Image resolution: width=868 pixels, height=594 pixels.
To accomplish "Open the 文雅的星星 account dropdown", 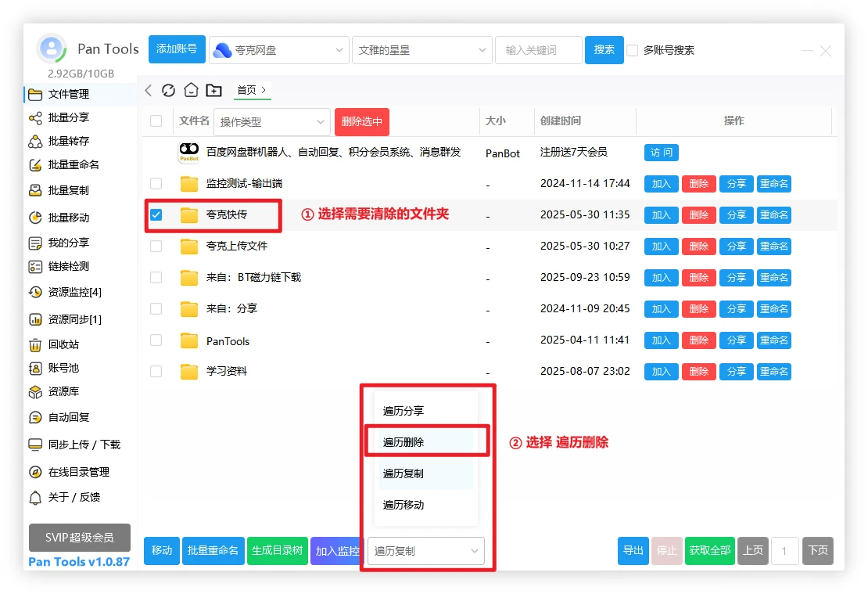I will click(x=421, y=50).
